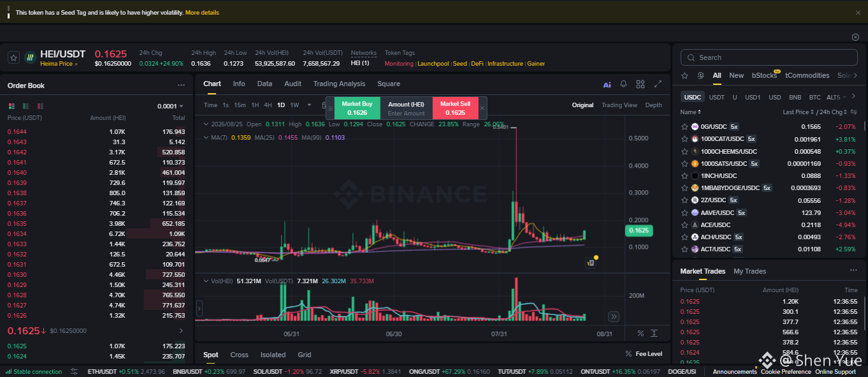
Task: Click the favorites star filter in market list
Action: [x=684, y=75]
